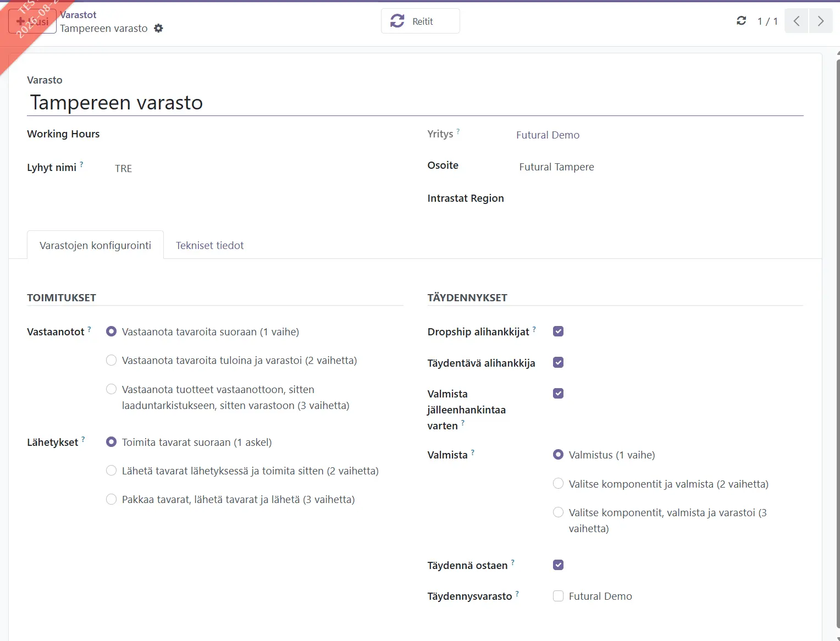840x641 pixels.
Task: Click the TOIMITUKSET section heading
Action: coord(62,297)
